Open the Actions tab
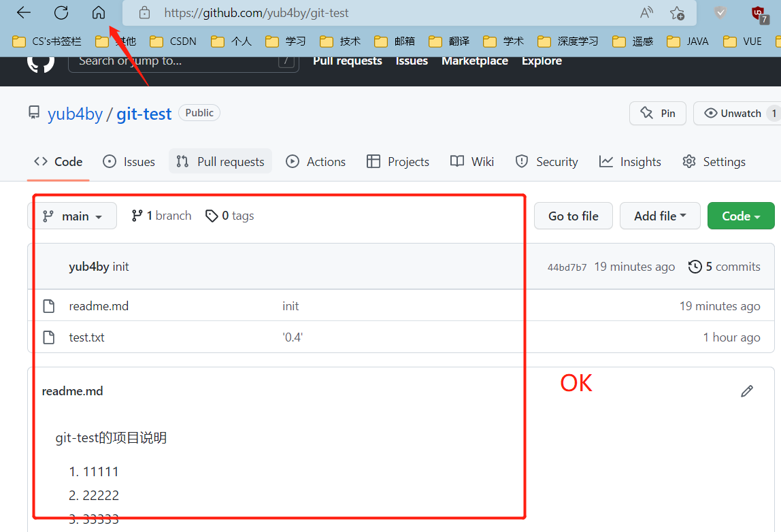Image resolution: width=781 pixels, height=532 pixels. (x=315, y=162)
